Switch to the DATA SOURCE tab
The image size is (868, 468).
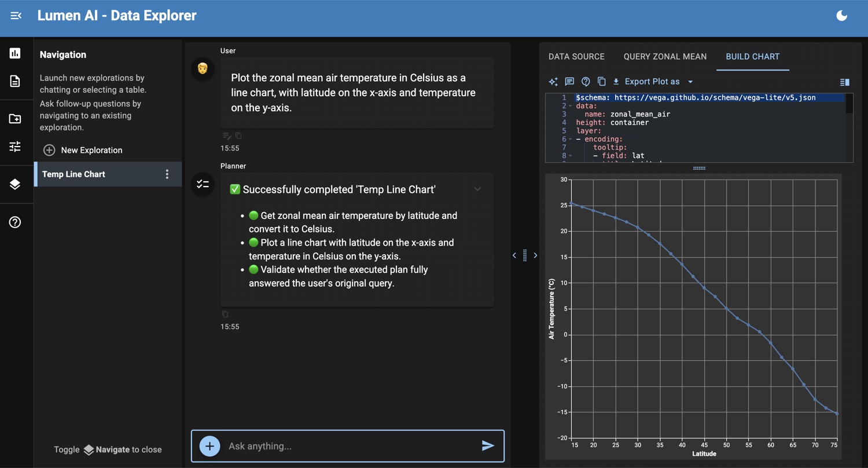click(576, 57)
